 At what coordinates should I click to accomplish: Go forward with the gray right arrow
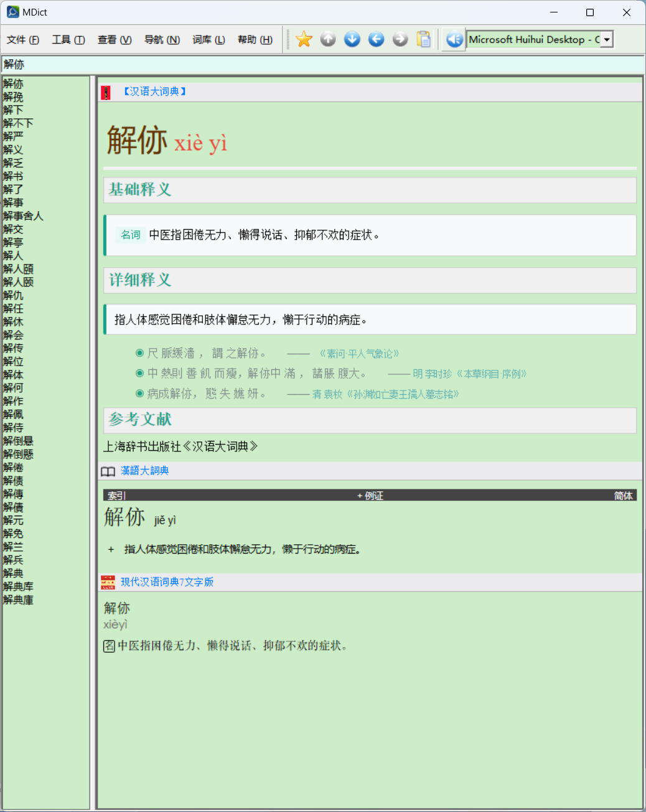(x=400, y=39)
